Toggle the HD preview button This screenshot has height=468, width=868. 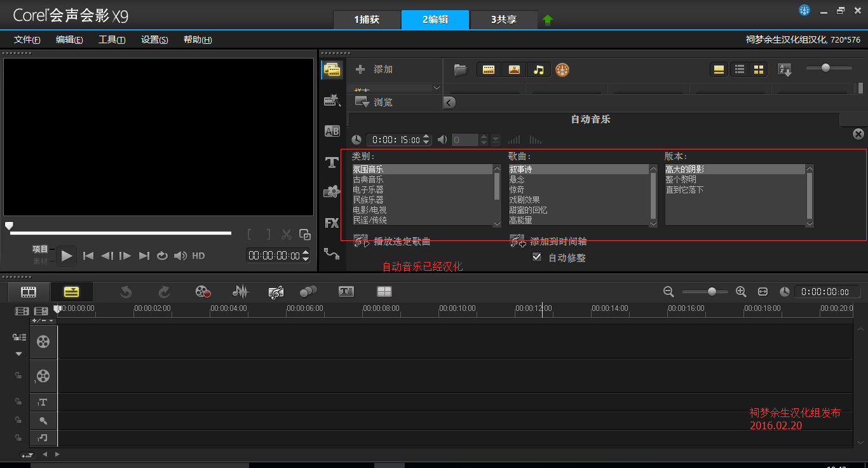(x=198, y=256)
